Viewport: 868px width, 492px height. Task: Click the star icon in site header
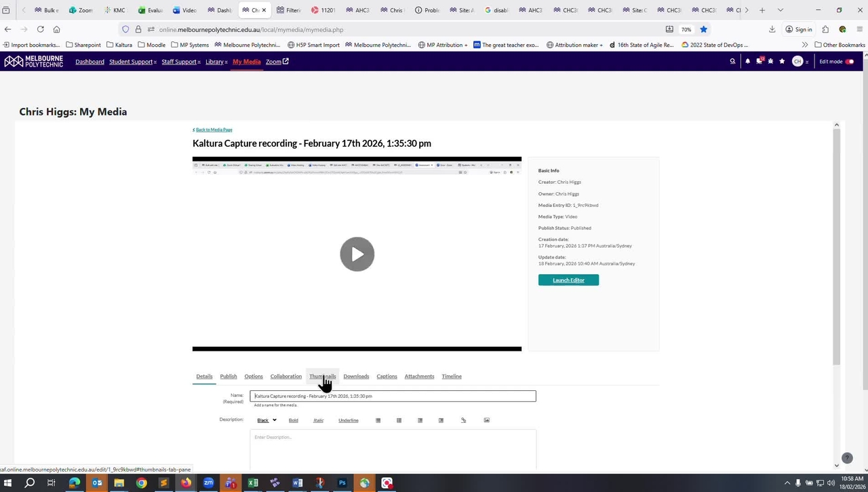[x=782, y=61]
